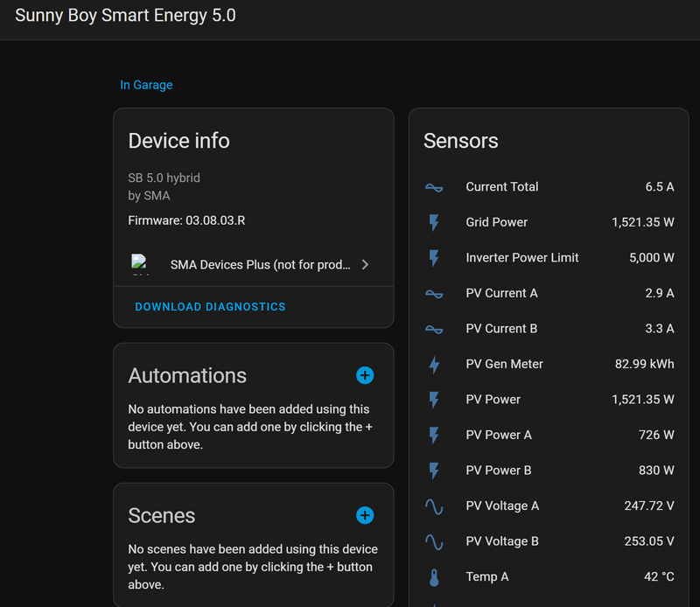Open the SMA Devices Plus integration chevron
Screen dimensions: 700x607
tap(365, 265)
